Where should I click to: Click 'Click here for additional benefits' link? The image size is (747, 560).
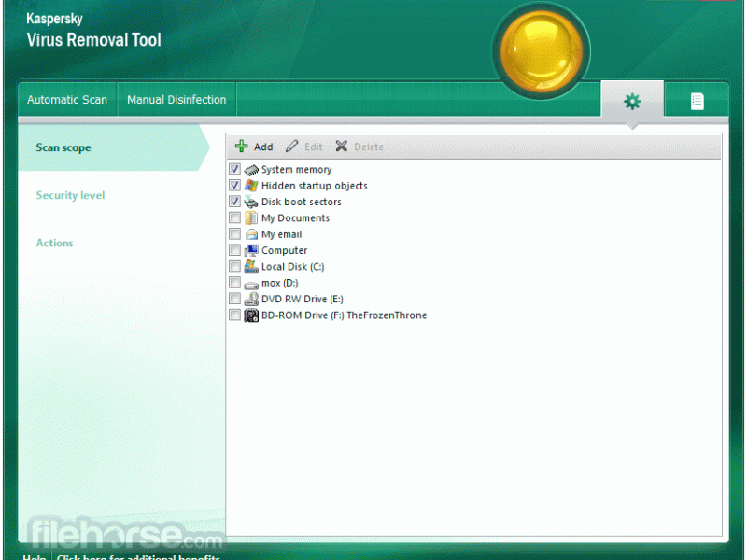tap(138, 556)
